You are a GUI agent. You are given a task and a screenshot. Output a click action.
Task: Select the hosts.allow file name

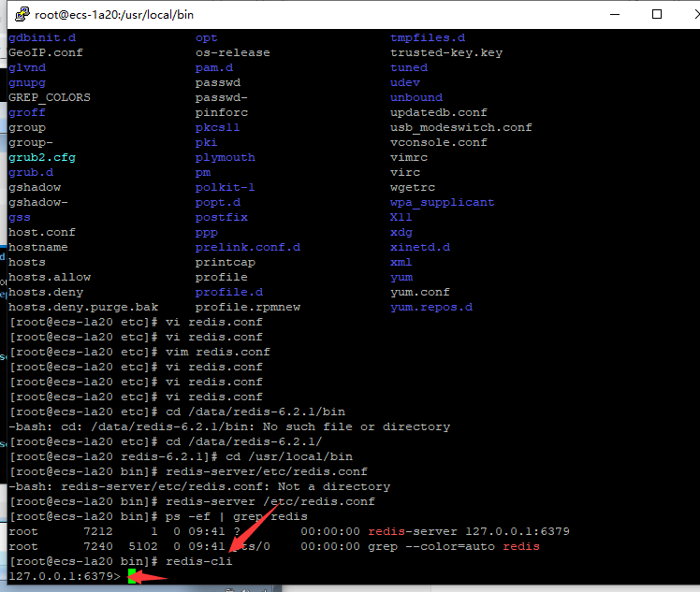pyautogui.click(x=49, y=277)
